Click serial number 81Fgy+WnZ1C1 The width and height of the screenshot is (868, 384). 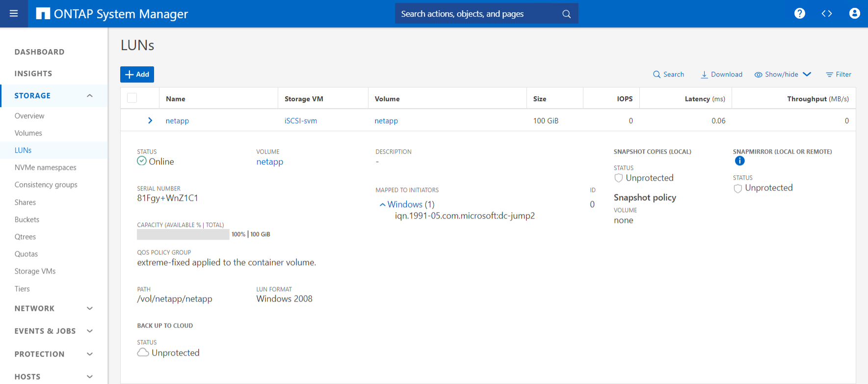pyautogui.click(x=167, y=198)
